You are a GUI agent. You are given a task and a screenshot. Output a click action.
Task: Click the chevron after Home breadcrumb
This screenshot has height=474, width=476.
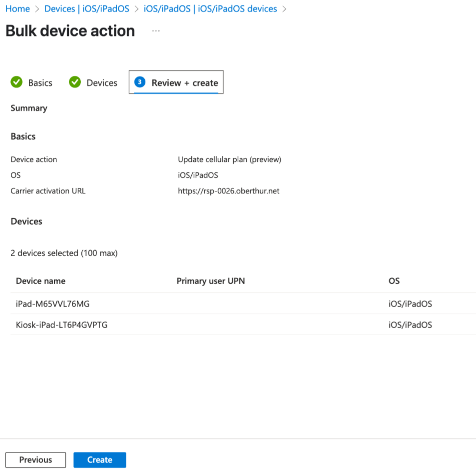tap(37, 9)
